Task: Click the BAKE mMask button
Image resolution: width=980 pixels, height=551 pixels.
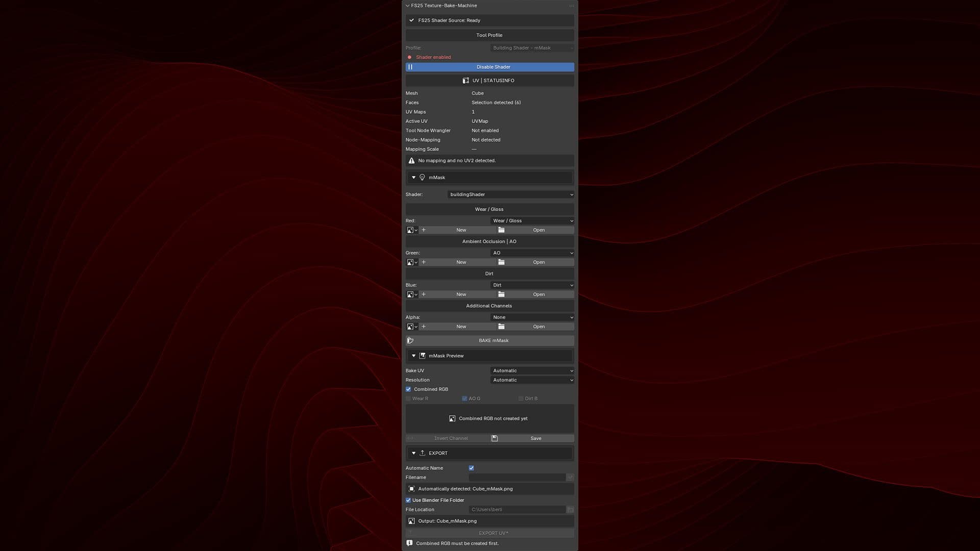Action: pyautogui.click(x=489, y=341)
